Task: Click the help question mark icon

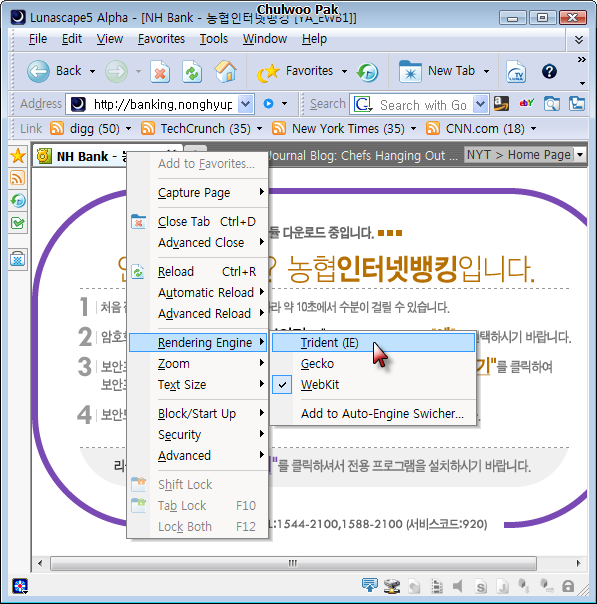Action: (549, 72)
